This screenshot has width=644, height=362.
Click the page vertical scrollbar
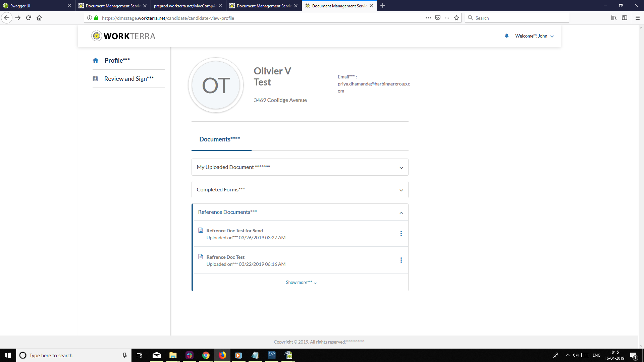coord(641,187)
